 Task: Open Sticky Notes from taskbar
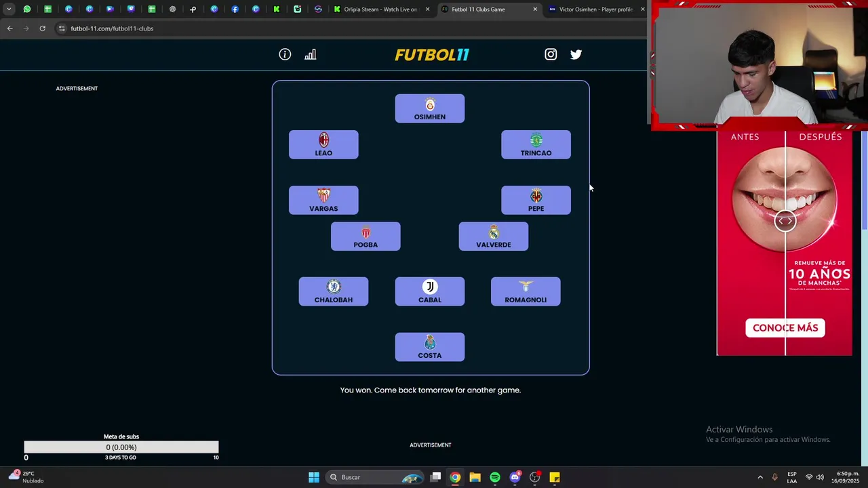click(x=555, y=477)
